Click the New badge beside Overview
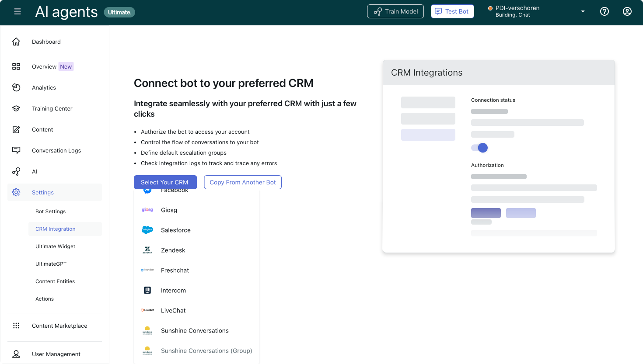 pos(66,66)
